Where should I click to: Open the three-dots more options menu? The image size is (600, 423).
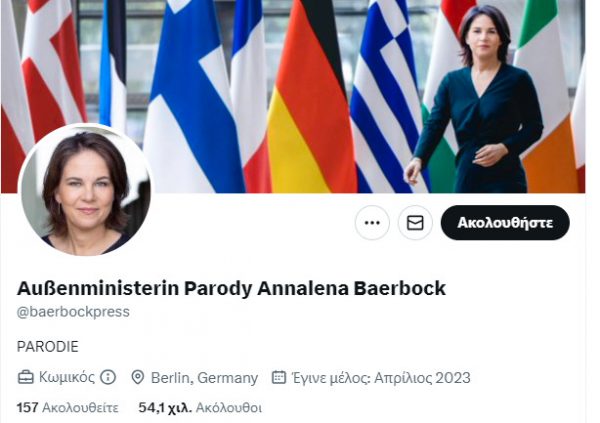point(372,222)
